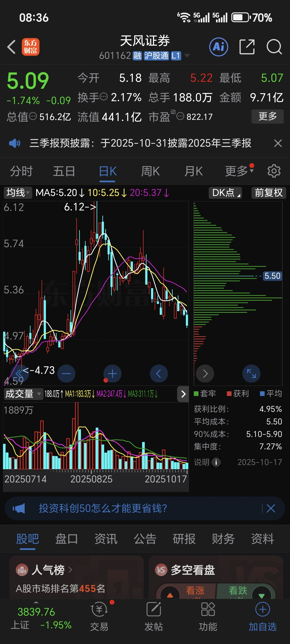The width and height of the screenshot is (290, 644).
Task: Tap the chart's left arrow circle
Action: 159,373
